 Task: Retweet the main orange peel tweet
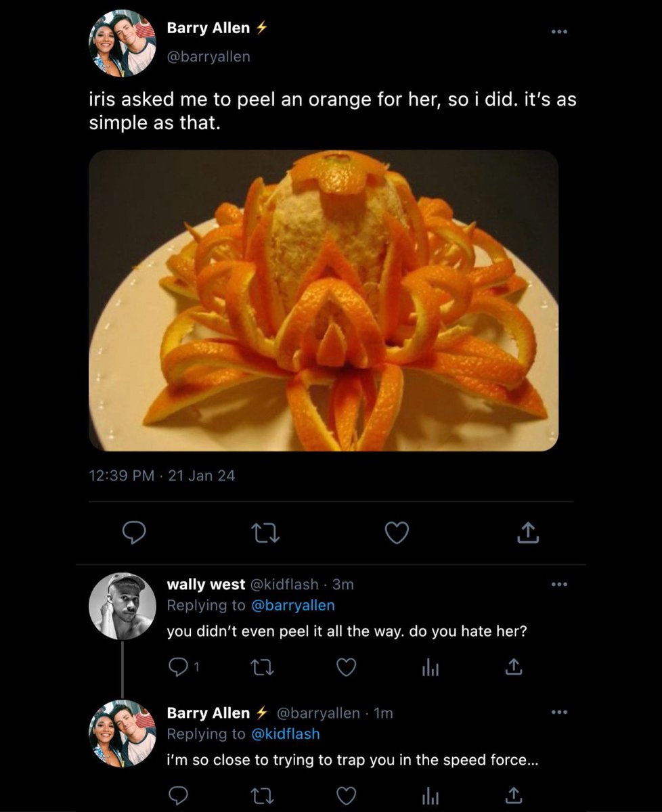point(265,535)
